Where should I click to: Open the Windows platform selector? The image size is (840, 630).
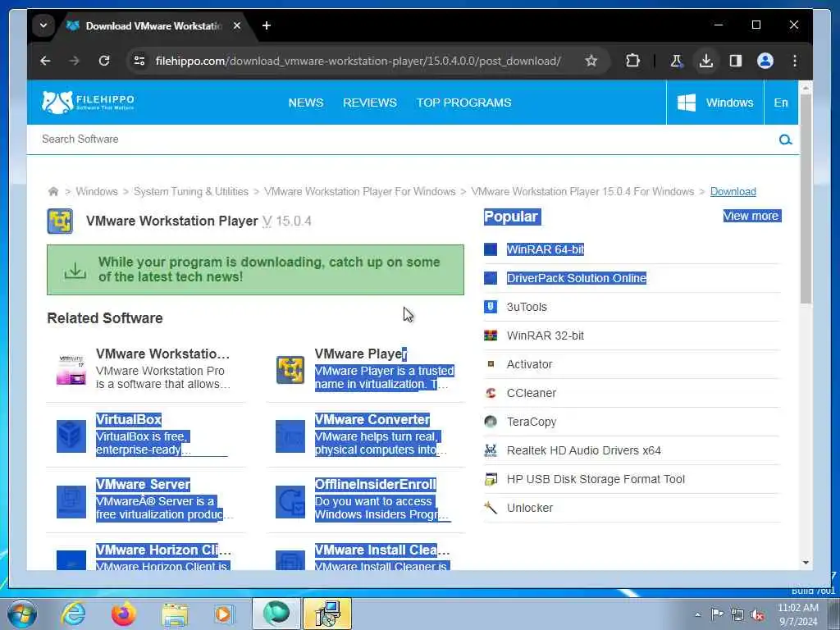click(x=715, y=103)
